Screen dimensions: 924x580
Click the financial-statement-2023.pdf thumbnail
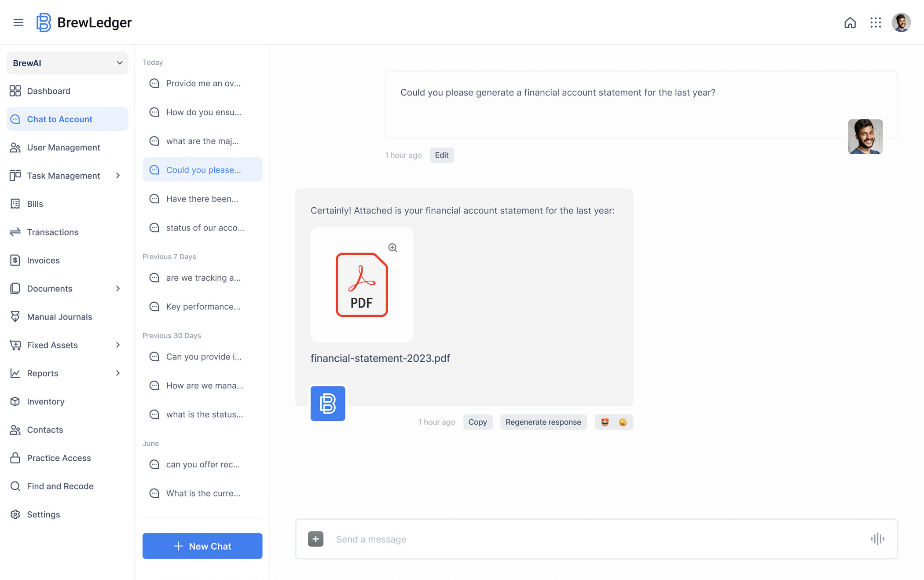[361, 284]
